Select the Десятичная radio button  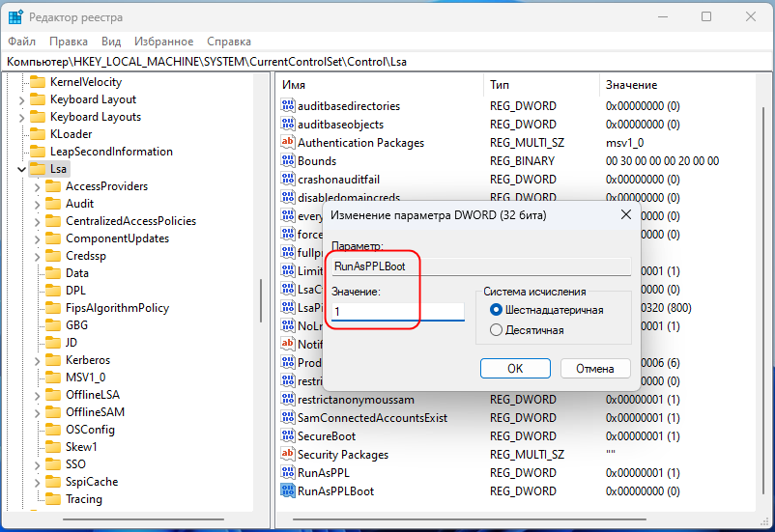496,330
